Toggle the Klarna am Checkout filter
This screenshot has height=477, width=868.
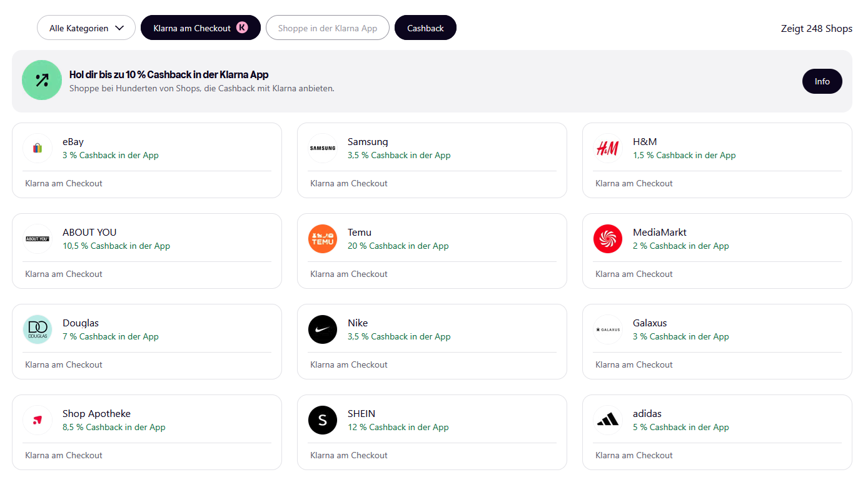tap(201, 28)
